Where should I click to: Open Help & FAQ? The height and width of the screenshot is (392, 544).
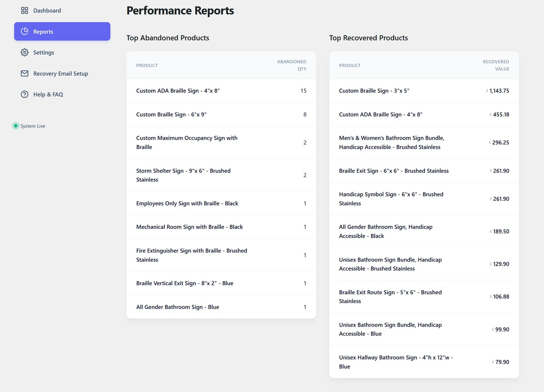click(48, 94)
